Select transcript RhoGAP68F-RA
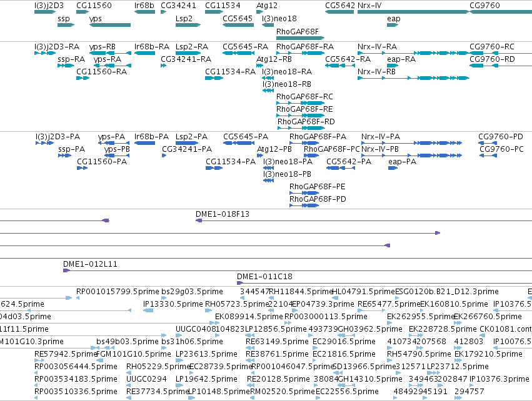This screenshot has width=532, height=401. pyautogui.click(x=304, y=47)
